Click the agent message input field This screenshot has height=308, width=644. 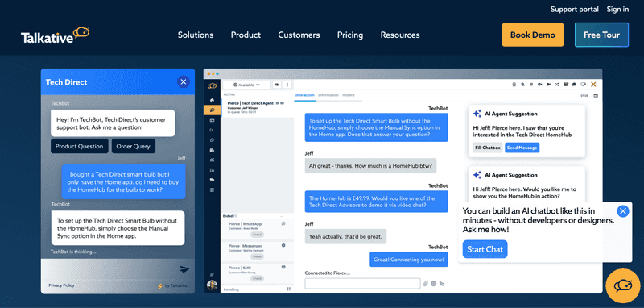(363, 283)
